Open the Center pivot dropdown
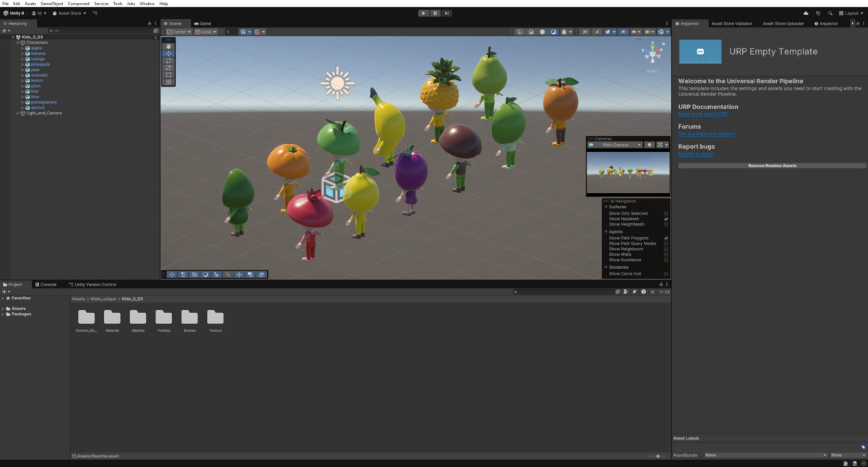The width and height of the screenshot is (868, 467). [179, 32]
